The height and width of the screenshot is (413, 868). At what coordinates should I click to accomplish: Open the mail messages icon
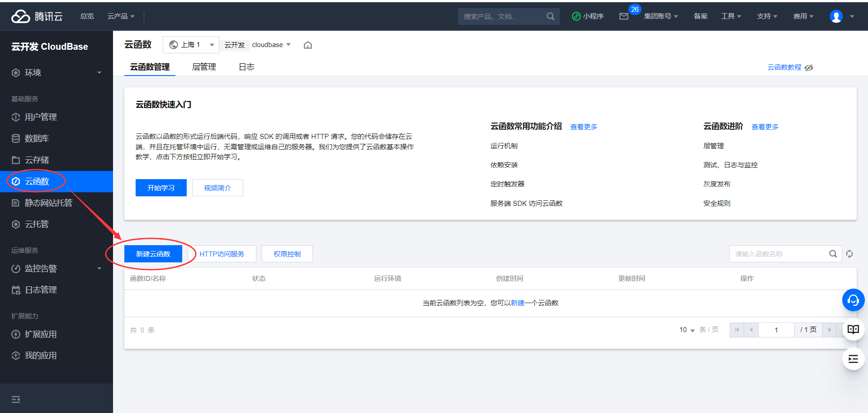(624, 16)
